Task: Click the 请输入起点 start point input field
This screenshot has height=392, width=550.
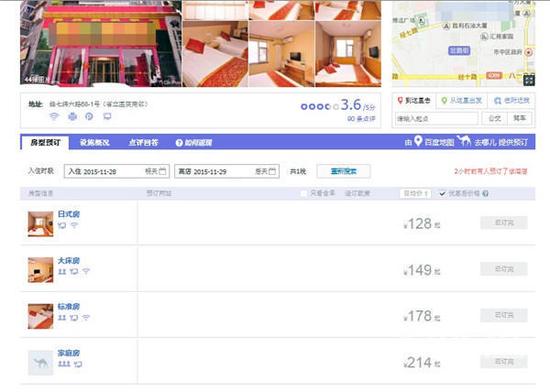Action: [x=437, y=119]
